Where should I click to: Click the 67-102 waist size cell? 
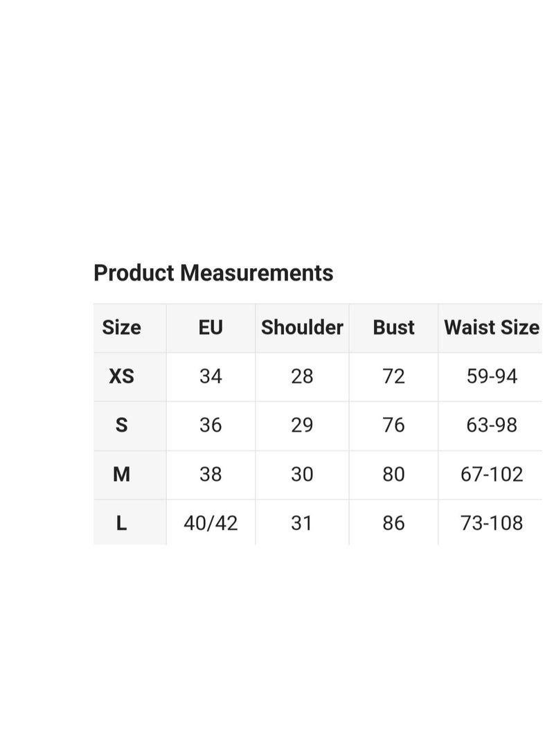pos(492,474)
